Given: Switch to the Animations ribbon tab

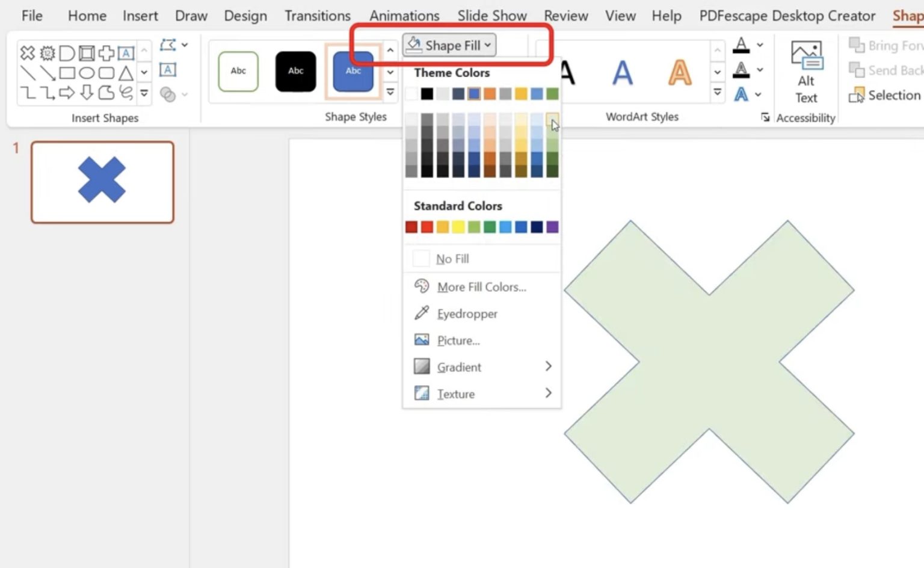Looking at the screenshot, I should (x=404, y=16).
